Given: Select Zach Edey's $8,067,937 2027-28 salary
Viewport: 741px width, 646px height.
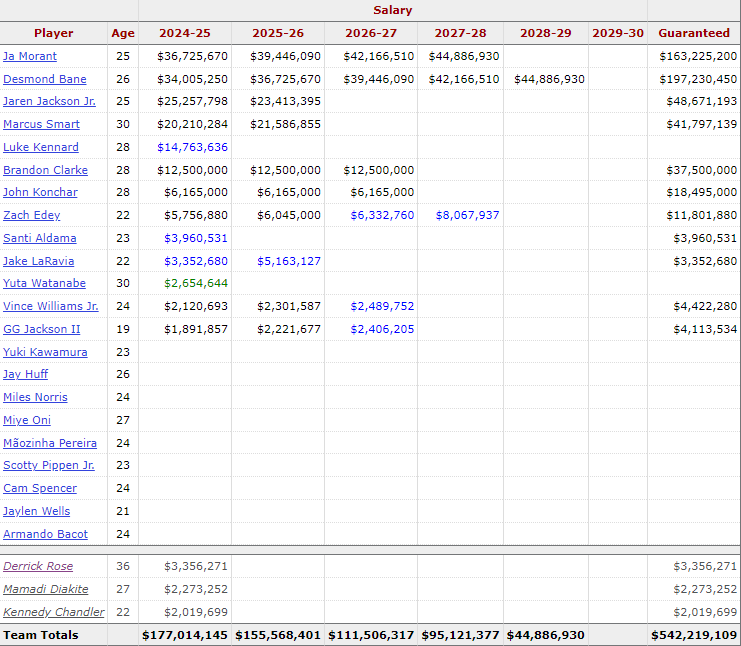Looking at the screenshot, I should point(467,215).
